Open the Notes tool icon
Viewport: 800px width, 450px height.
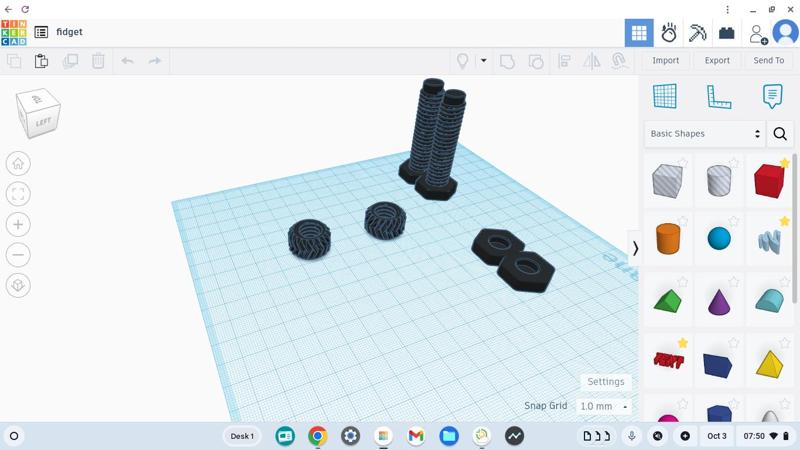772,96
